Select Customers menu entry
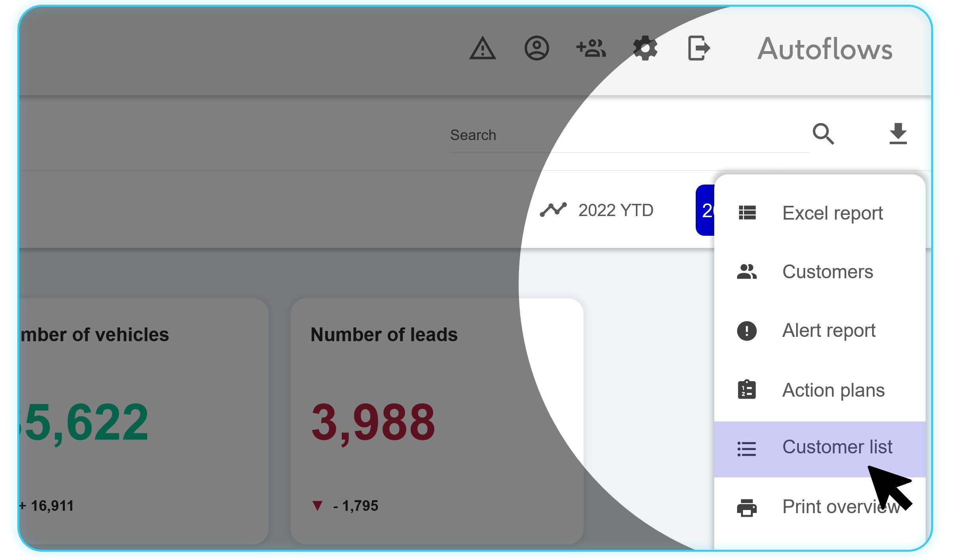The width and height of the screenshot is (954, 560). point(820,272)
